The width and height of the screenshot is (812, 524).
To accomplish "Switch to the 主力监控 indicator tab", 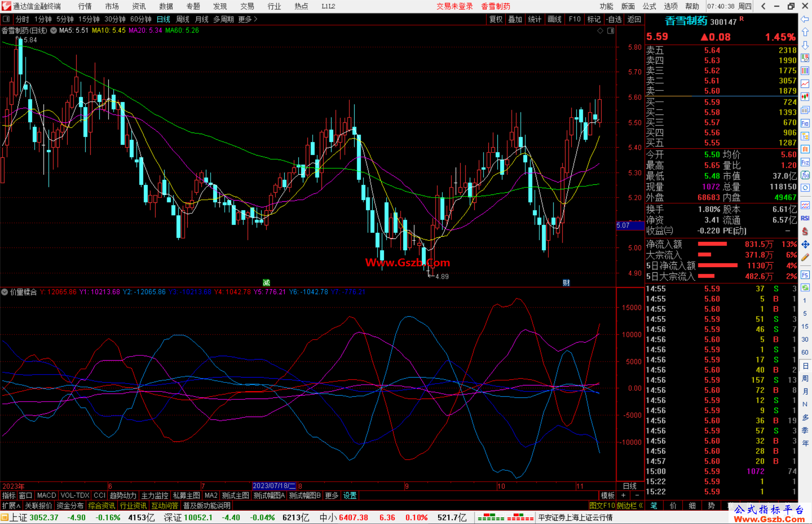I will [155, 495].
